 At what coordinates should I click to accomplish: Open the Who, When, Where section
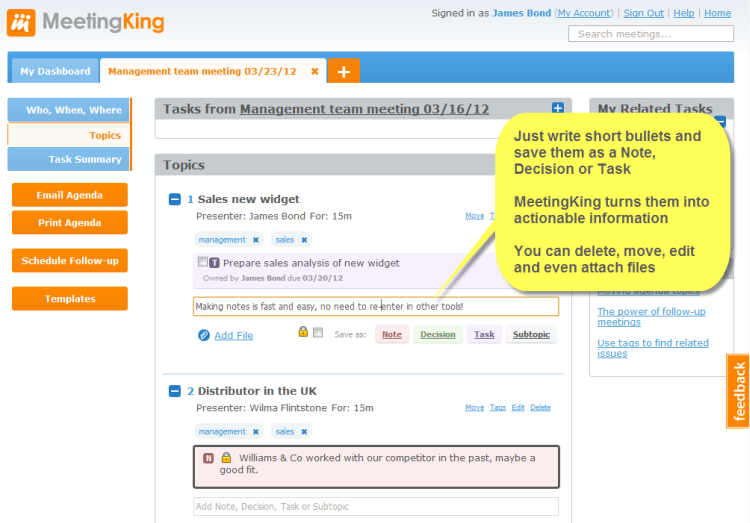coord(68,110)
